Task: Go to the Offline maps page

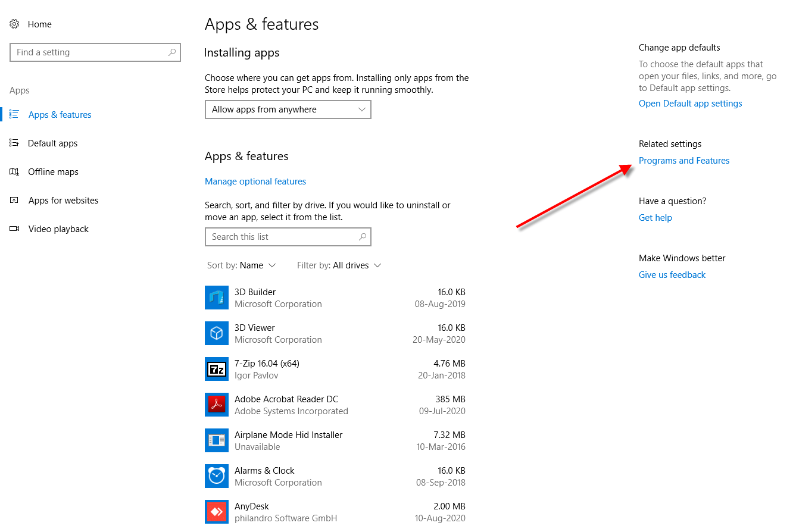Action: (x=54, y=172)
